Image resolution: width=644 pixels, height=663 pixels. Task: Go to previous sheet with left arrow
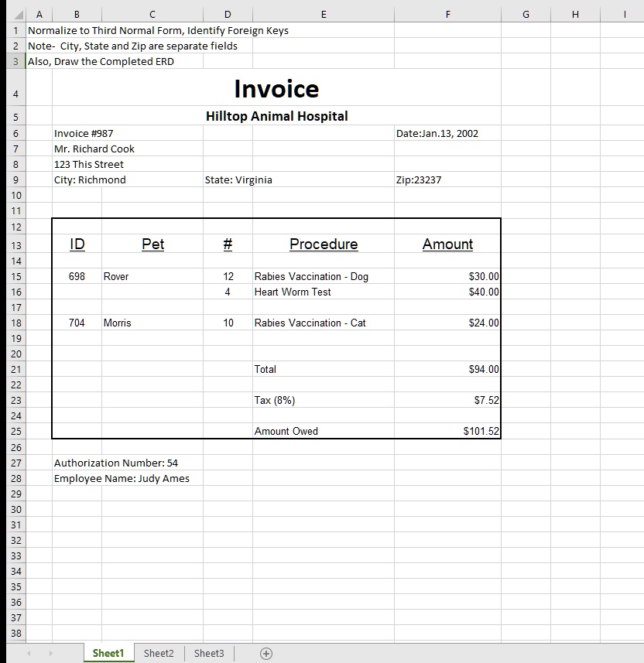(29, 653)
